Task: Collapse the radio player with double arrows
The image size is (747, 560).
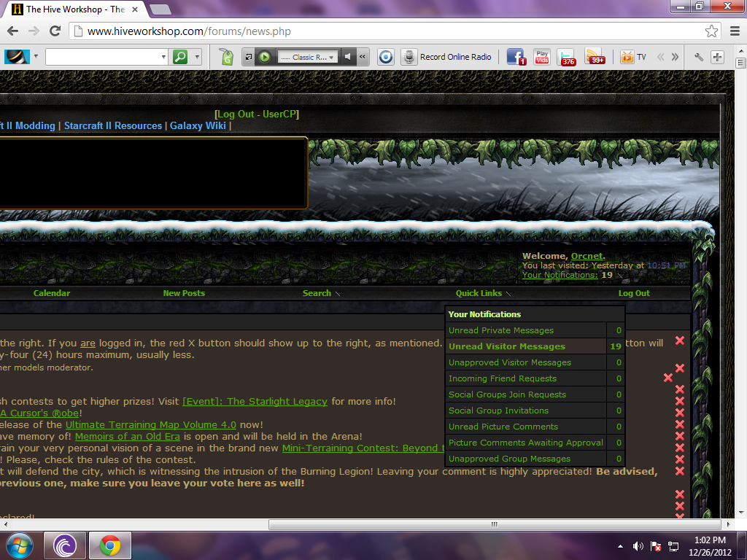Action: pyautogui.click(x=363, y=57)
